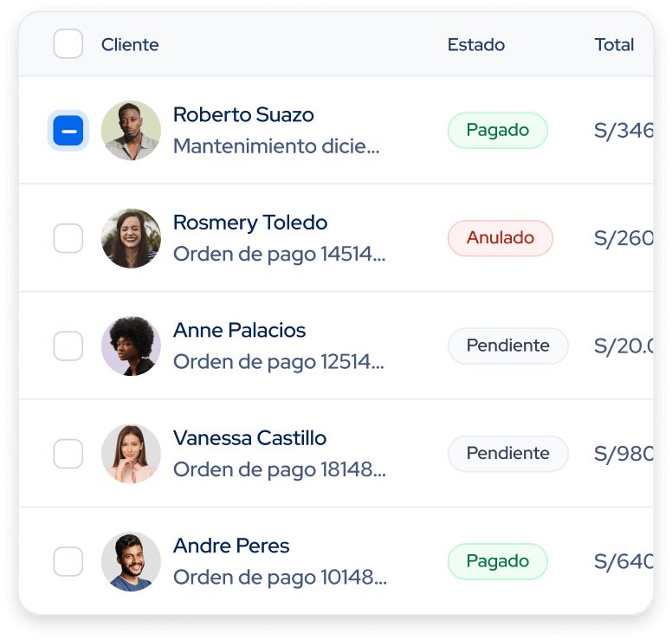Click the Total column header
The width and height of the screenshot is (672, 640).
pyautogui.click(x=614, y=44)
